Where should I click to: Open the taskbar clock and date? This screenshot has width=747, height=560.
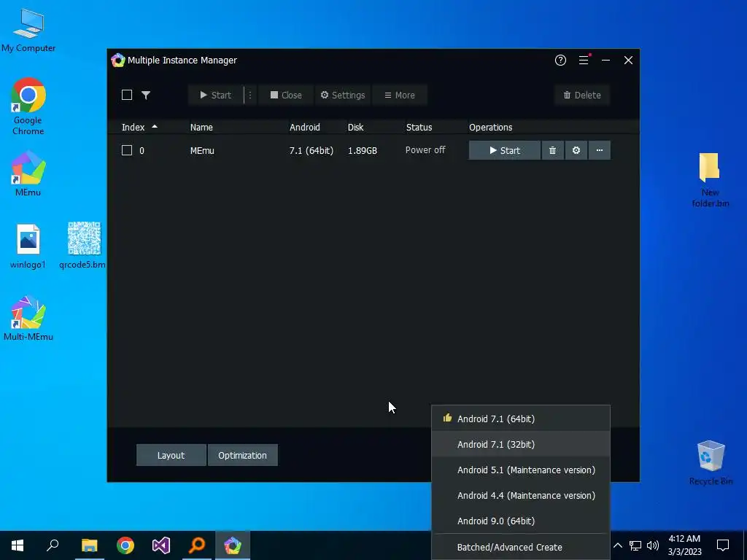pos(684,545)
